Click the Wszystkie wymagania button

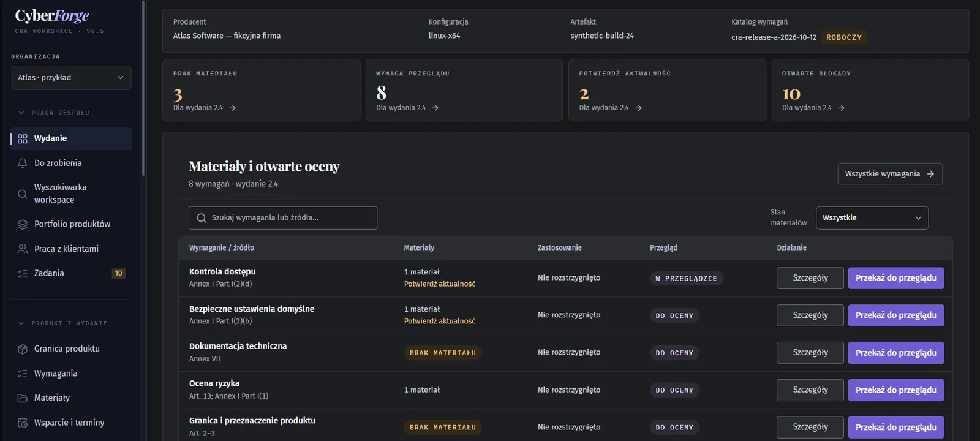point(890,174)
